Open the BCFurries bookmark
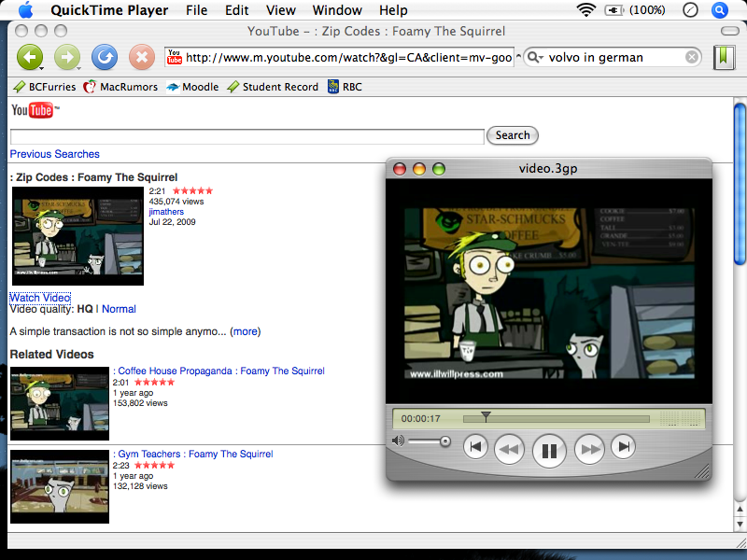This screenshot has height=560, width=747. coord(44,87)
